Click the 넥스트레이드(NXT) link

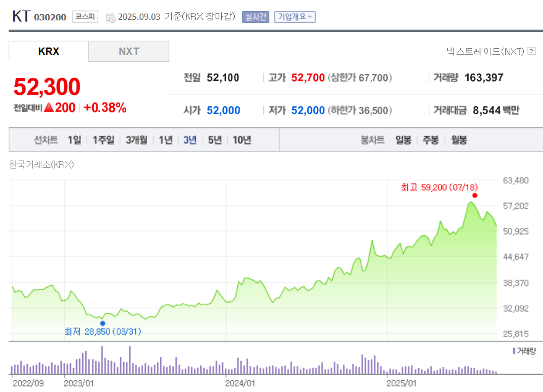[485, 51]
